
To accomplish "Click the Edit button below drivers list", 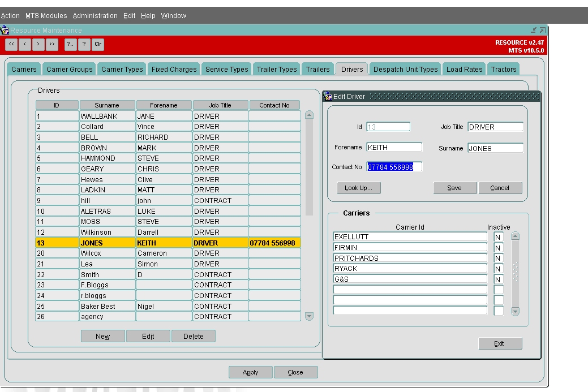I will pos(148,336).
